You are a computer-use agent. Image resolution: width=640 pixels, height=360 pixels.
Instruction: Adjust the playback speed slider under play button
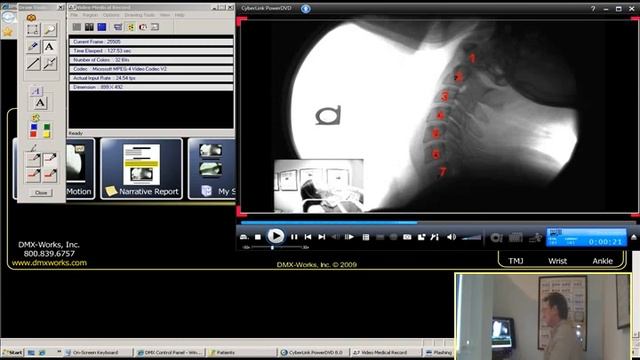(x=276, y=247)
